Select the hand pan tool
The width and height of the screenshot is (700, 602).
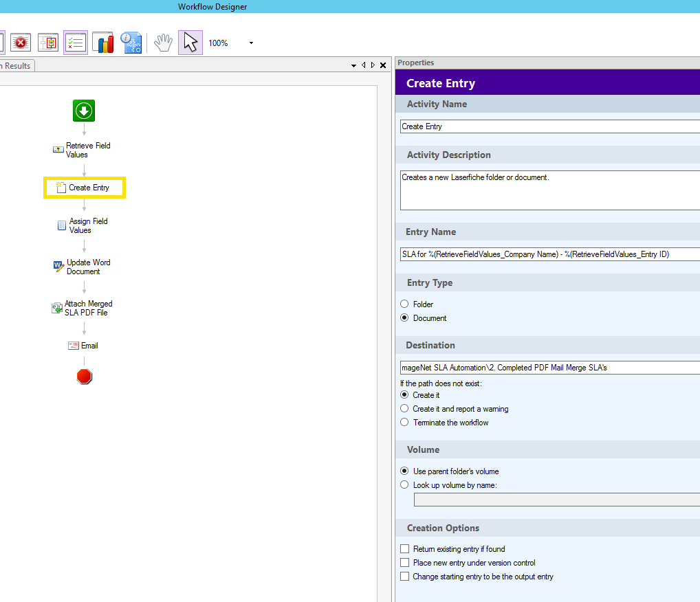click(163, 43)
